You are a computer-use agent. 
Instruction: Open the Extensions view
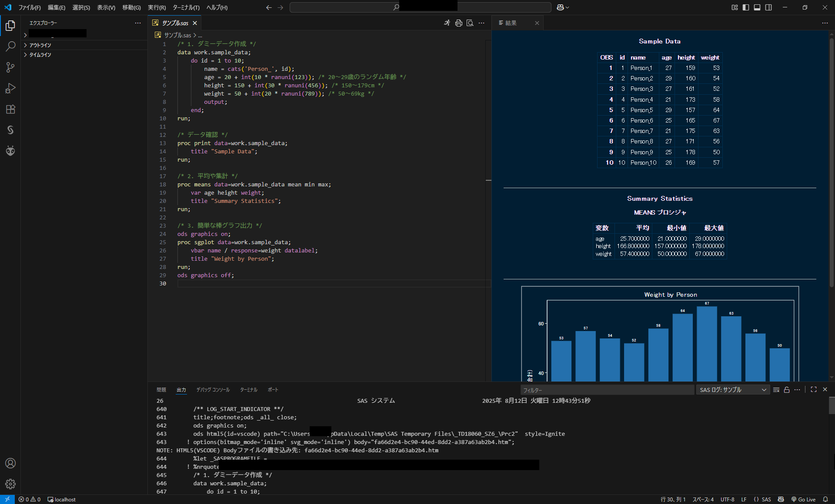click(10, 109)
